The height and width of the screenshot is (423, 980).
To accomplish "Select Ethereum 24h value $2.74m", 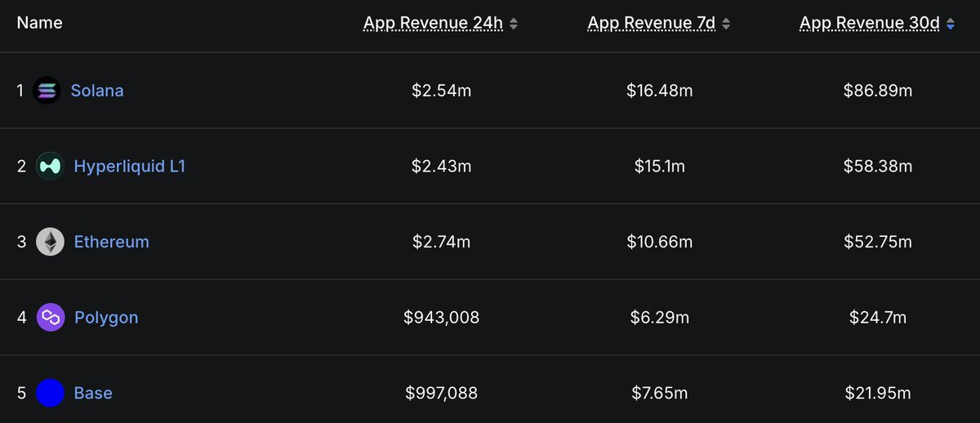I will coord(441,242).
